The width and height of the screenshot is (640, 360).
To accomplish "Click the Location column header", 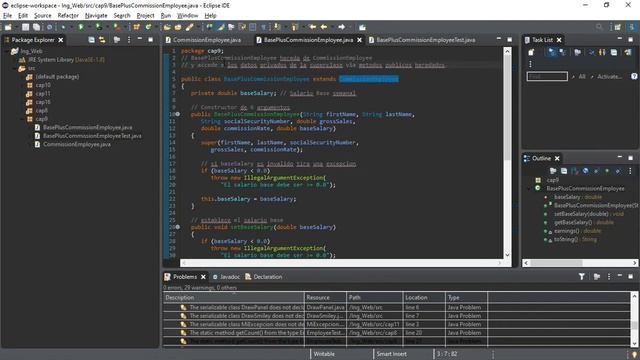I will pos(424,298).
